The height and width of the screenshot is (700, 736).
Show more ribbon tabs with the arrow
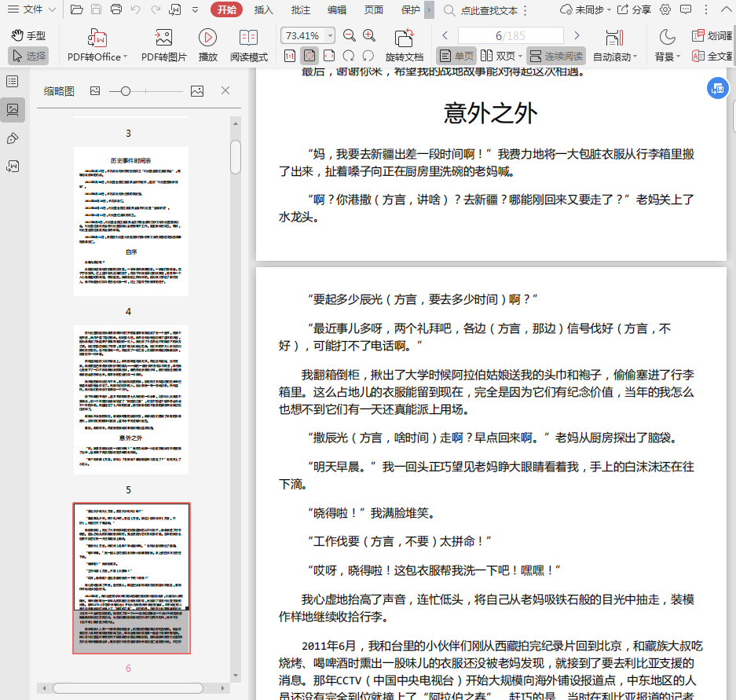[429, 10]
